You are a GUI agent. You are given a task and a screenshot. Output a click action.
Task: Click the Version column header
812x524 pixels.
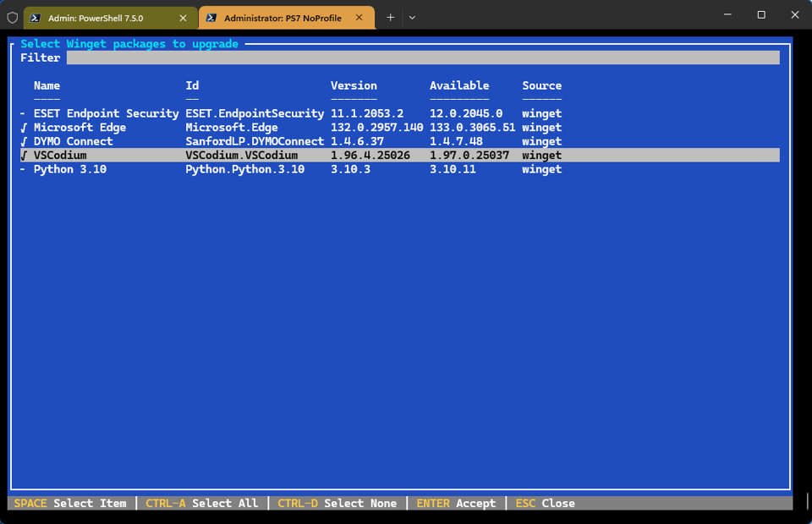354,85
